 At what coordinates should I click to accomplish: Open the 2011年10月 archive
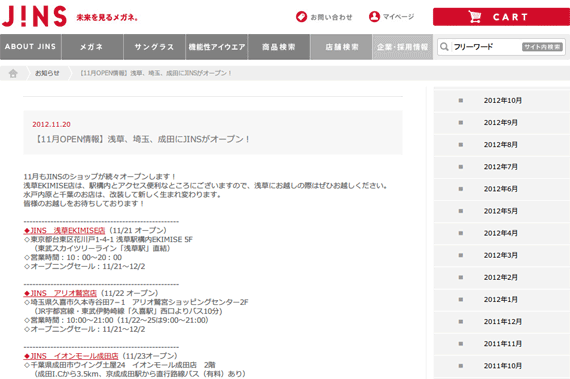[502, 367]
